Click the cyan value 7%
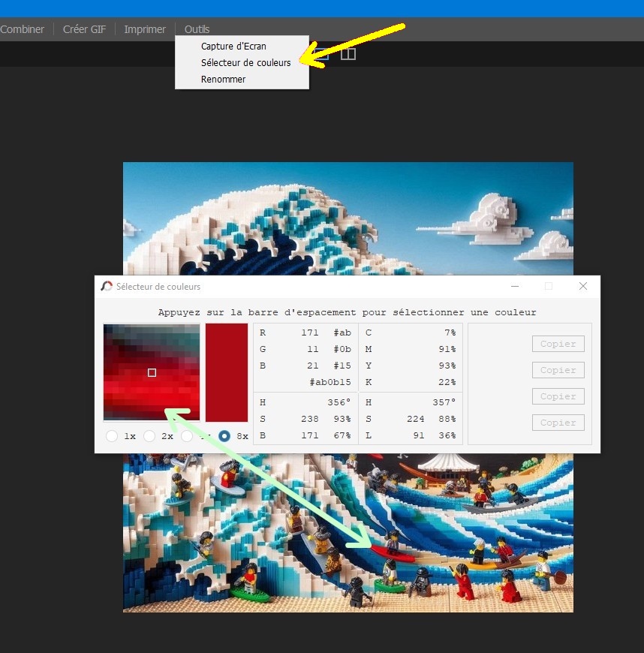 pos(450,333)
